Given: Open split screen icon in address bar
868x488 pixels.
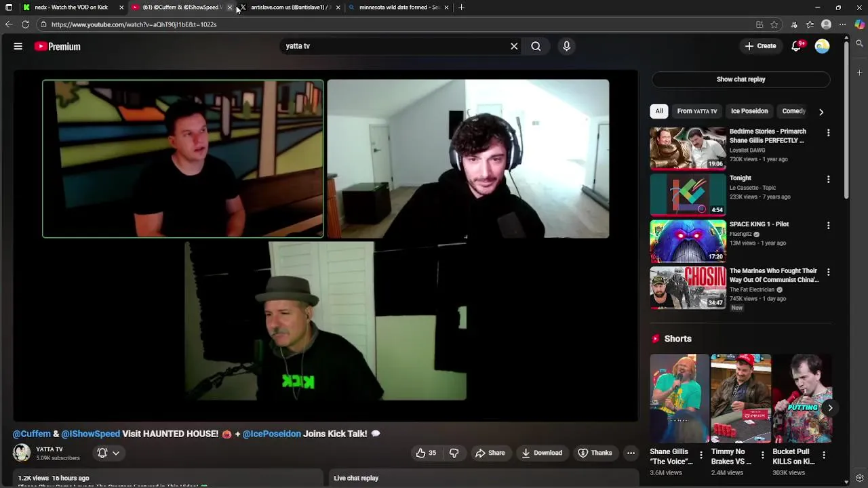Looking at the screenshot, I should coord(759,24).
